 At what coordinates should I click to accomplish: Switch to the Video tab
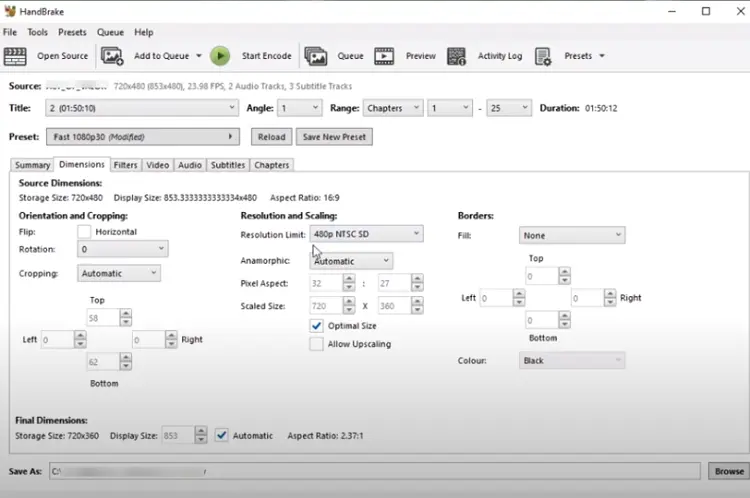(x=157, y=165)
